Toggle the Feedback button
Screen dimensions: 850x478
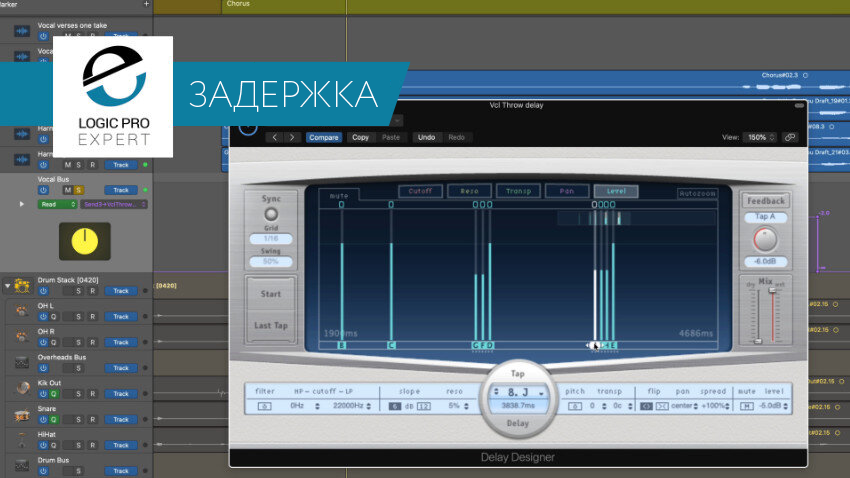(x=765, y=201)
